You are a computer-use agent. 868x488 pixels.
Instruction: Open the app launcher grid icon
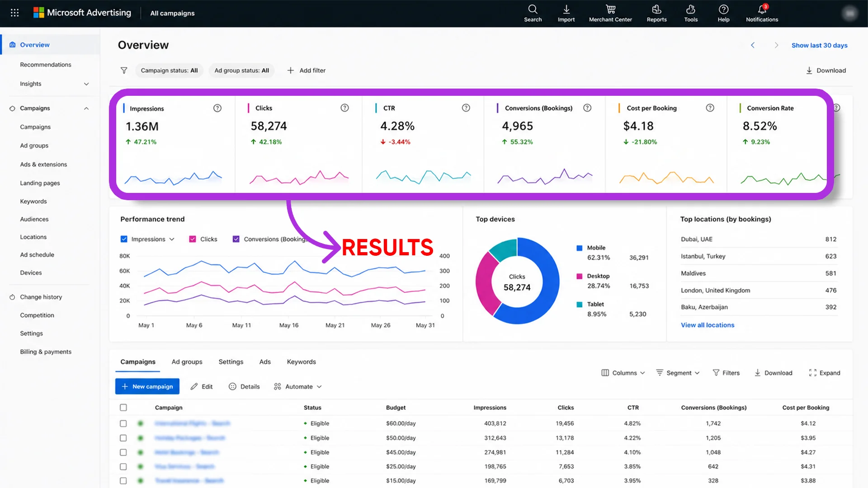[x=14, y=13]
